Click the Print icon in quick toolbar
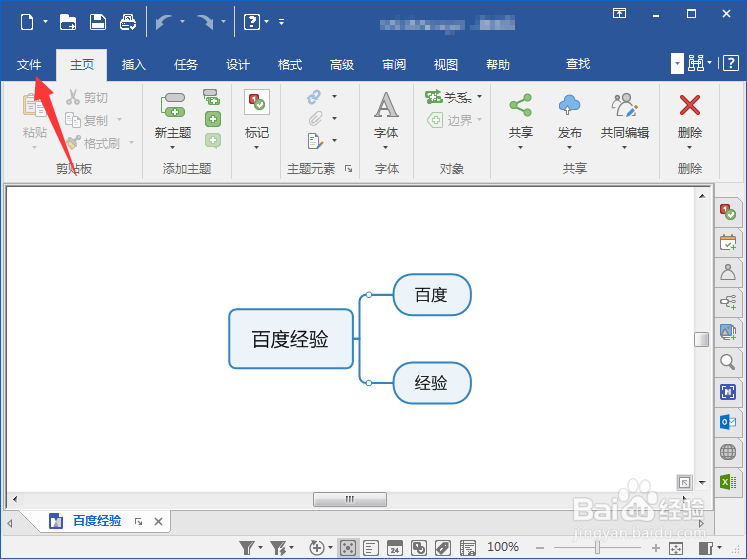 coord(128,22)
